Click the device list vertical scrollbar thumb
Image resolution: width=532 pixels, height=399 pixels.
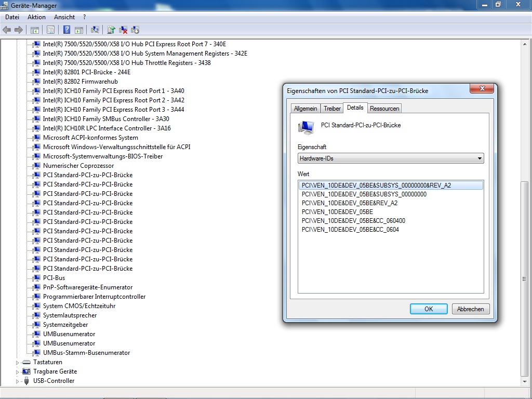coord(525,279)
